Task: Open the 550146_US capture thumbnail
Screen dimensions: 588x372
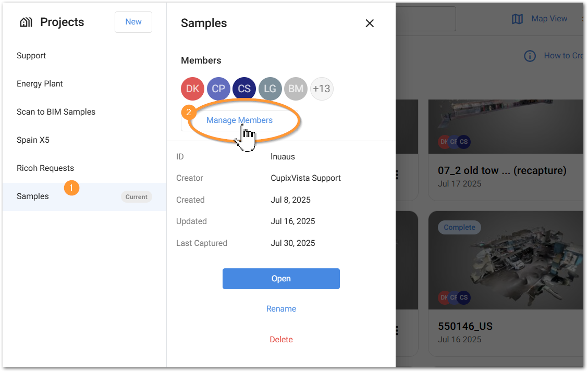Action: tap(506, 261)
